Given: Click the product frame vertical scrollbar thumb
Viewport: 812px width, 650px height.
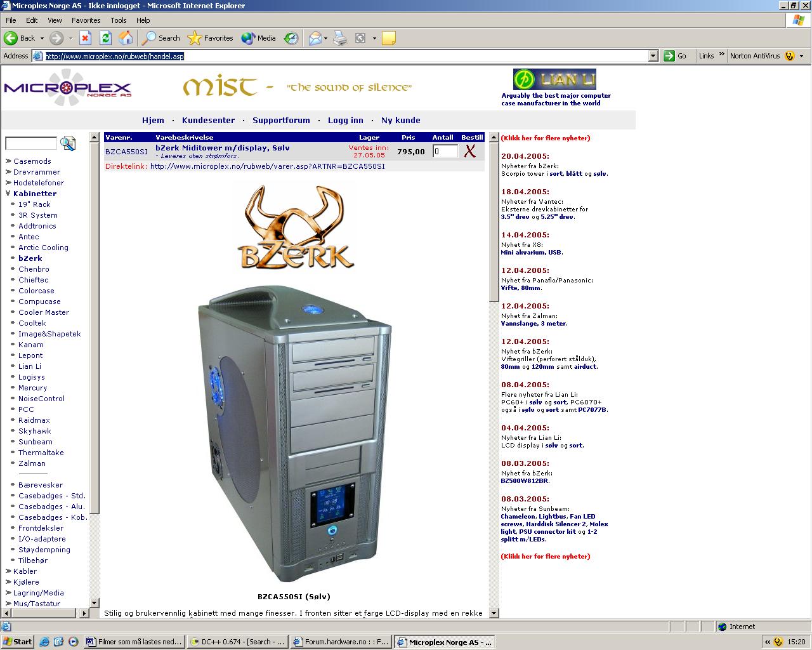Looking at the screenshot, I should [494, 222].
